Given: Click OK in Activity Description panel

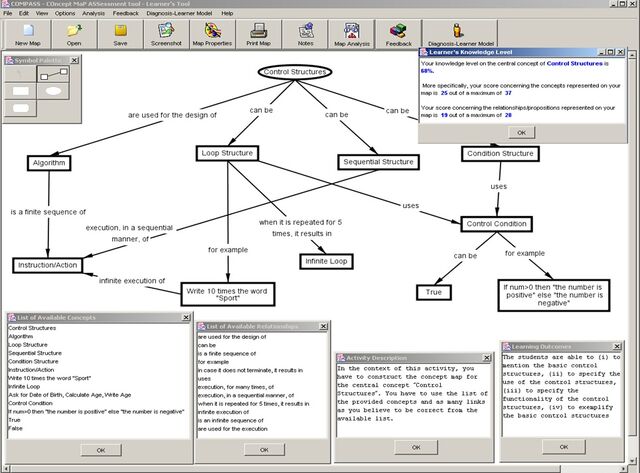Looking at the screenshot, I should click(416, 447).
